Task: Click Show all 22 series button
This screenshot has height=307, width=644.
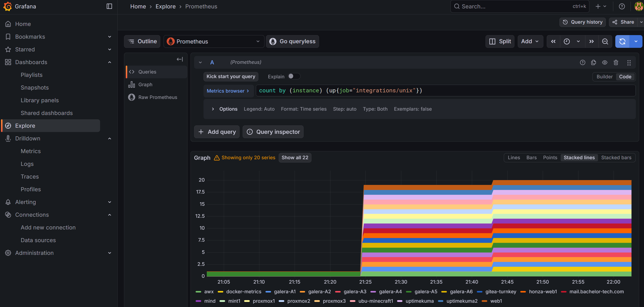Action: 295,157
